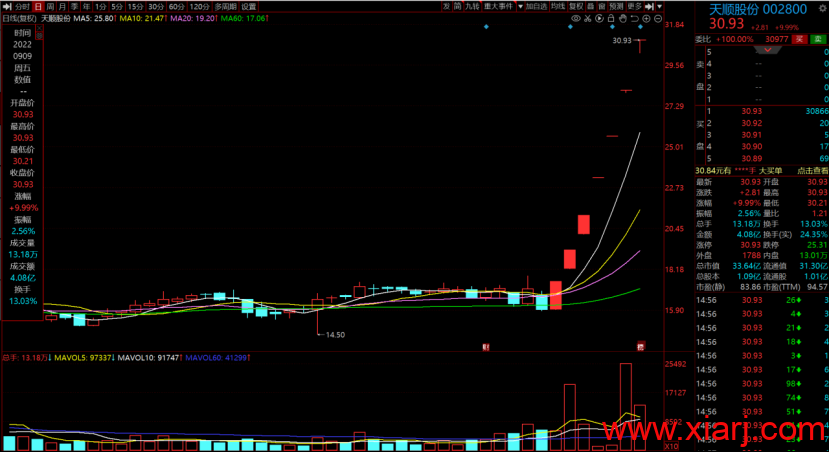829x452 pixels.
Task: Click the zoom-out minus circle icon
Action: (658, 19)
